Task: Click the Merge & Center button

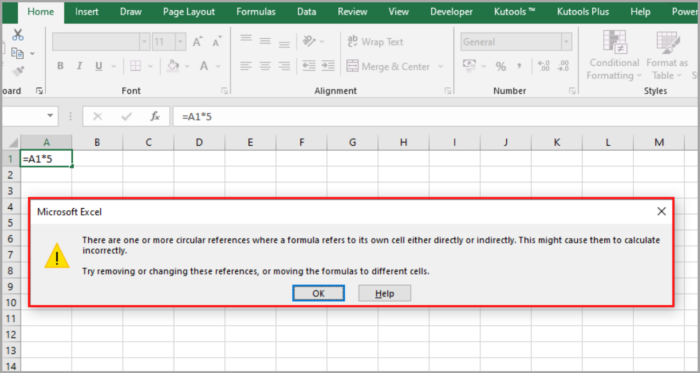Action: [388, 66]
